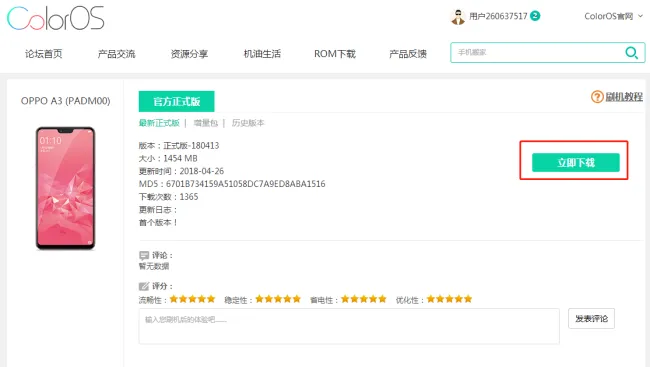Click the review comment text box
Screen dimensions: 650x367
tap(349, 326)
